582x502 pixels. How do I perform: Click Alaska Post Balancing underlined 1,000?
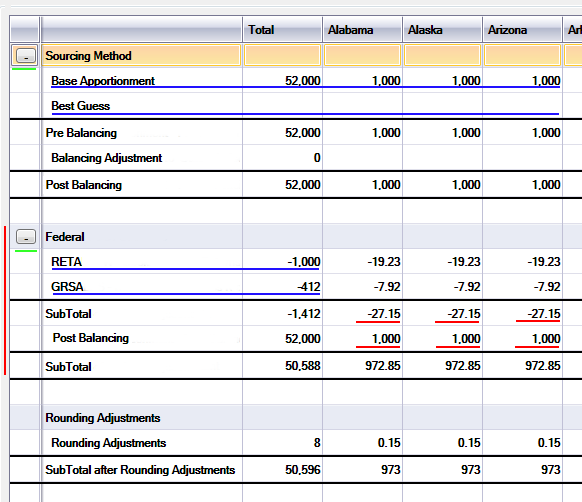coord(466,339)
